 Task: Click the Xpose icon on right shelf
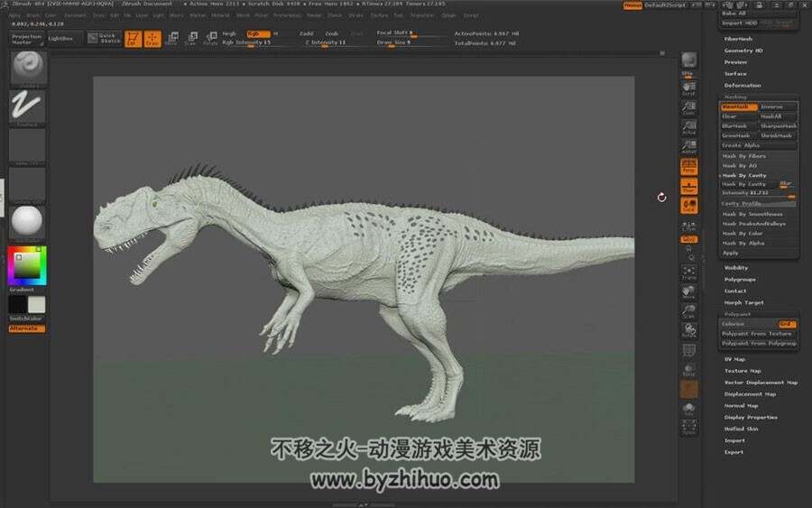coord(688,428)
